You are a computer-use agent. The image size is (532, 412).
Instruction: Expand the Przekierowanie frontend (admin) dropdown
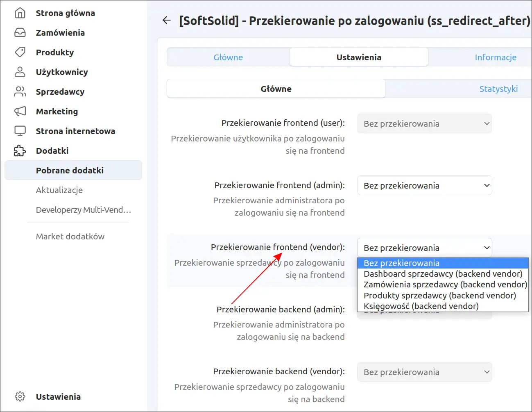(425, 186)
